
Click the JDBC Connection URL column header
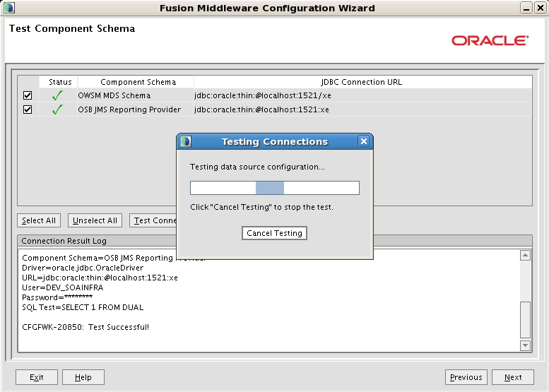362,82
